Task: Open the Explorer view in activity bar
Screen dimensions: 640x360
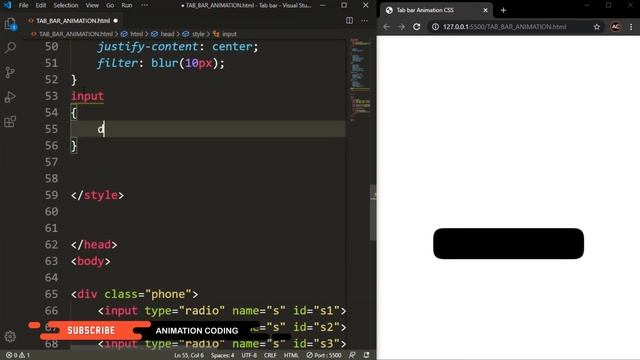Action: tap(10, 24)
